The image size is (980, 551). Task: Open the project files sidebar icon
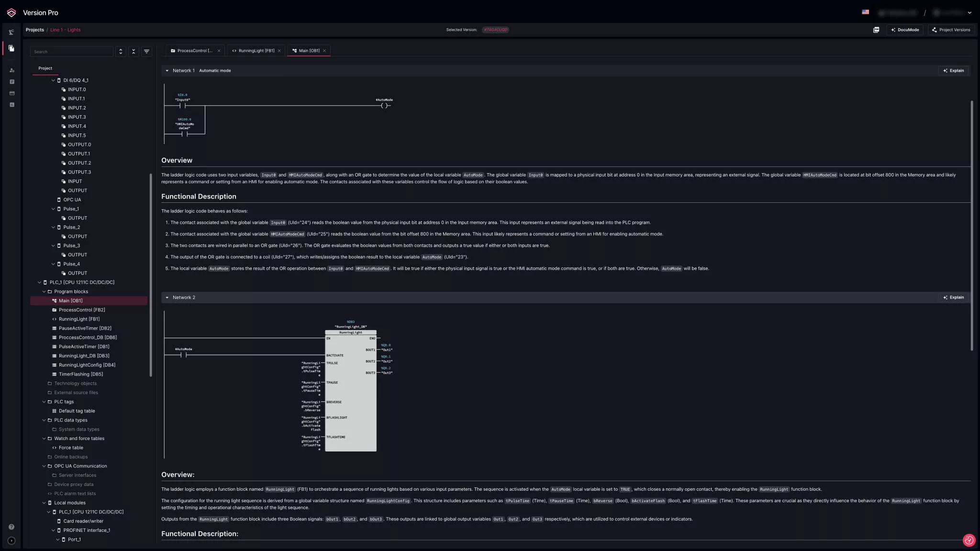[11, 48]
